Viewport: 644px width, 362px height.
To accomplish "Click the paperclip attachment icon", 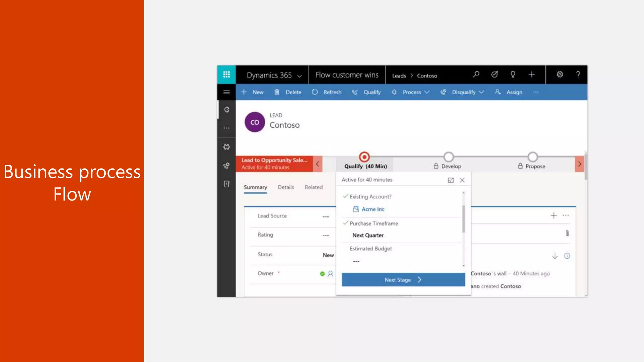I will 567,233.
